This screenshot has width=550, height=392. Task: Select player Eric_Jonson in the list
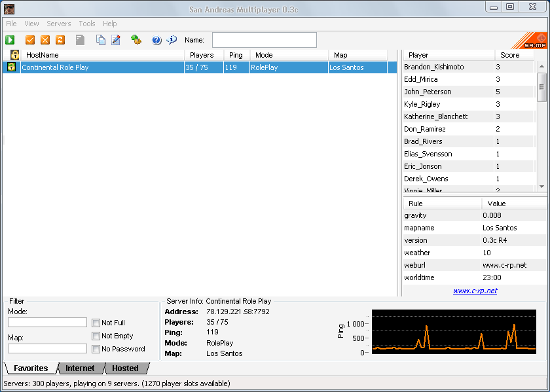[469, 166]
